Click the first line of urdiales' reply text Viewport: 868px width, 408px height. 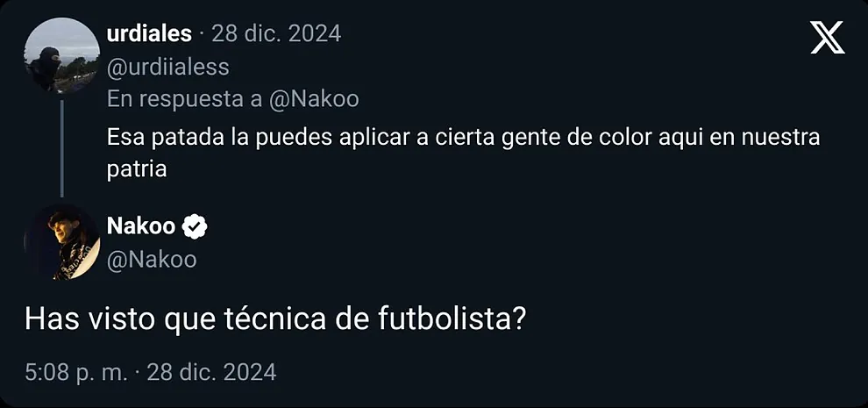(463, 139)
